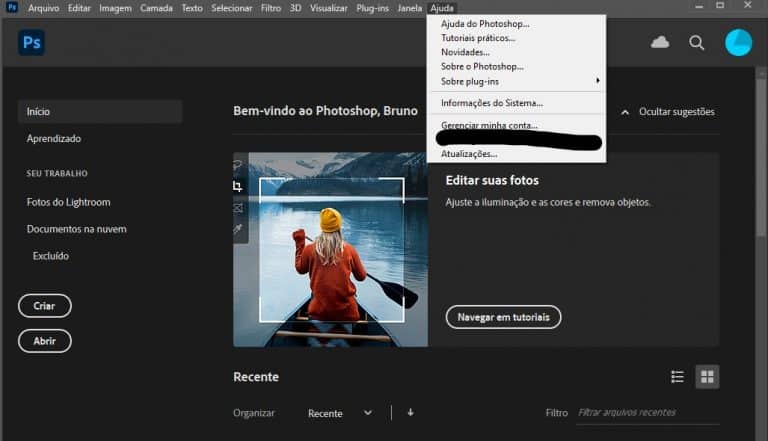Open the Recente sort dropdown
The height and width of the screenshot is (441, 768).
tap(340, 413)
